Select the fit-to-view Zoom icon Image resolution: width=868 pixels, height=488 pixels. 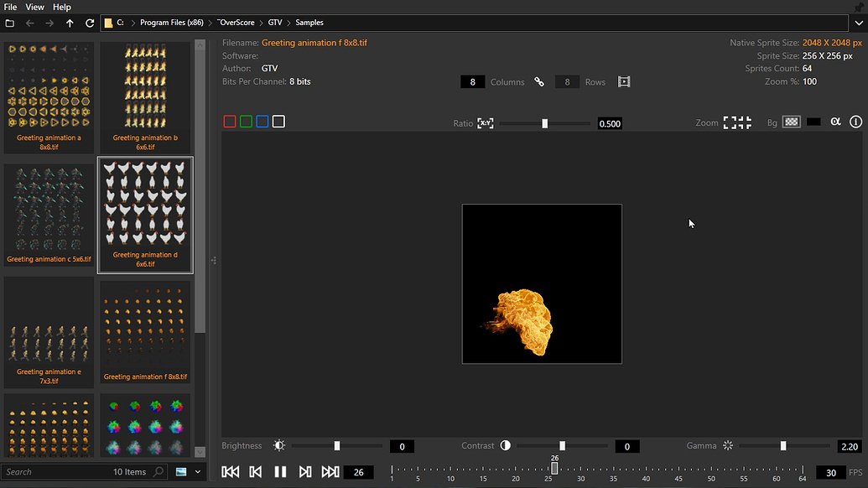(x=728, y=122)
